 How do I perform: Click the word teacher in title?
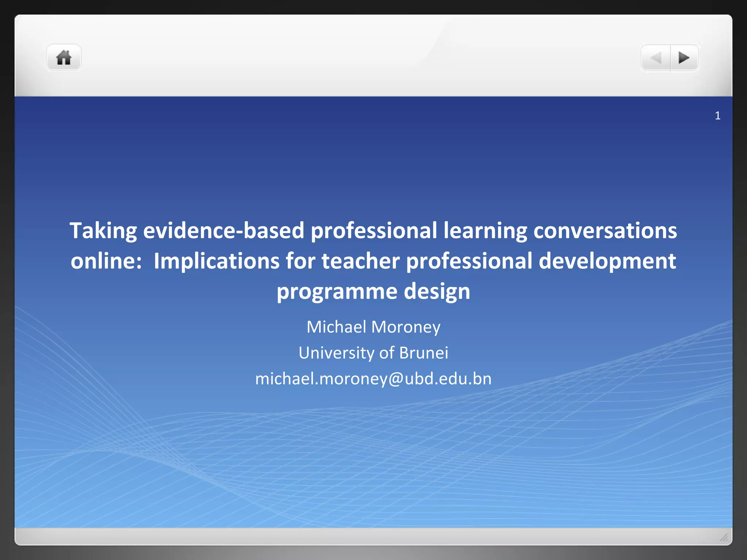360,261
